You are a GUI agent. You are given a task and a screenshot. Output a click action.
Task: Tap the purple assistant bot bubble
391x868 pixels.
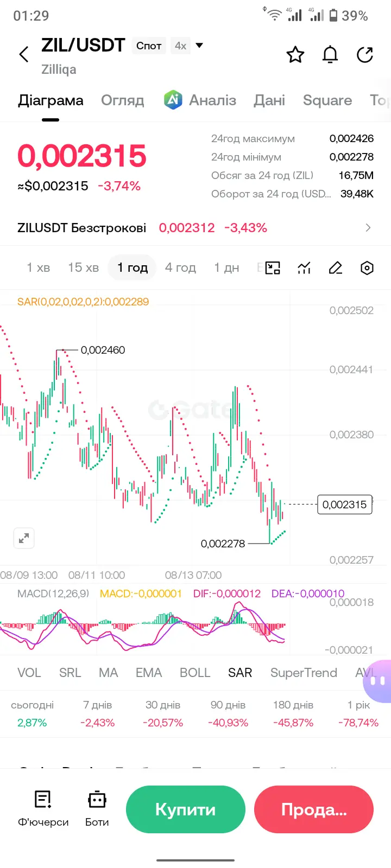click(378, 680)
